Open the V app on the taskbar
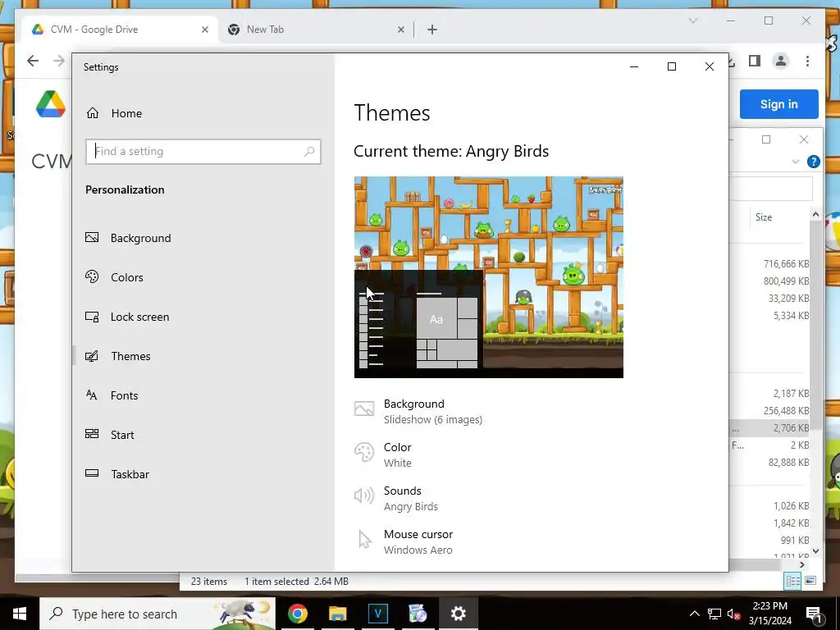The width and height of the screenshot is (840, 630). click(377, 614)
